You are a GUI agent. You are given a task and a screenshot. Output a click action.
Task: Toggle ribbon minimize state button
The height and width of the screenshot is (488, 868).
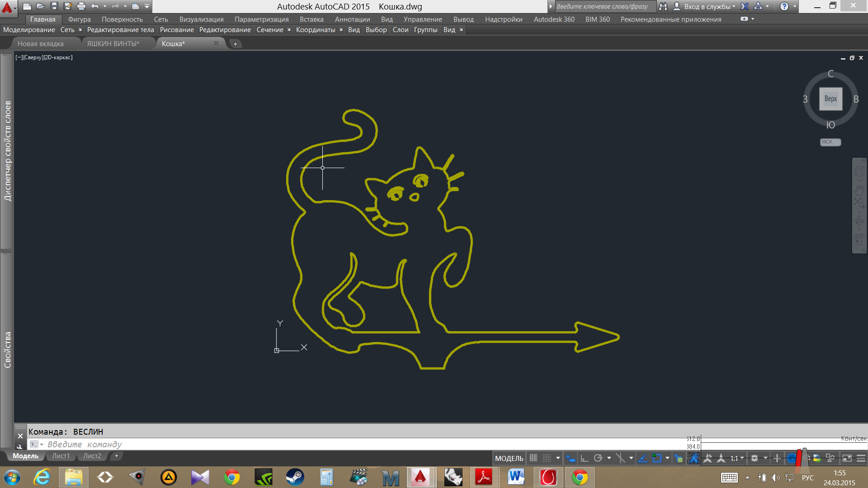coord(744,19)
